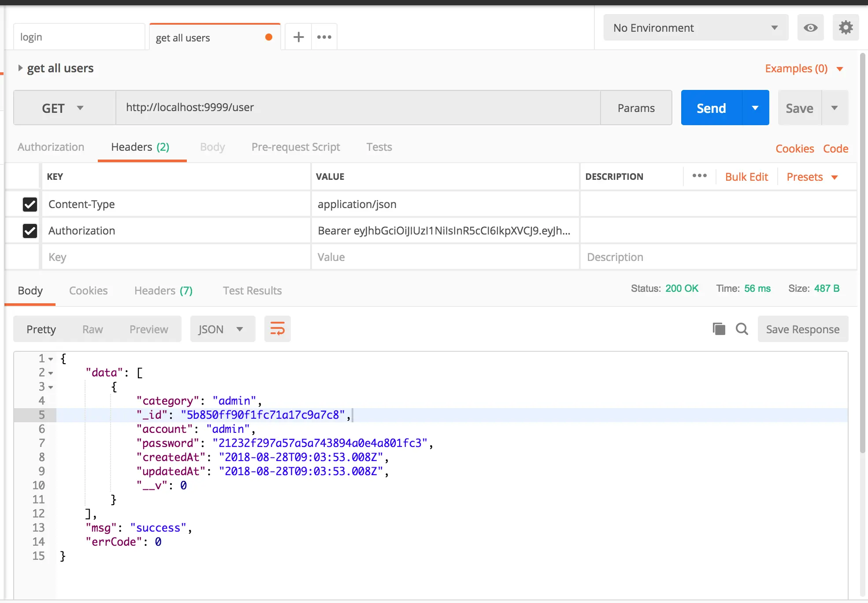Open environment quick look eye icon
Image resolution: width=868 pixels, height=603 pixels.
(810, 28)
